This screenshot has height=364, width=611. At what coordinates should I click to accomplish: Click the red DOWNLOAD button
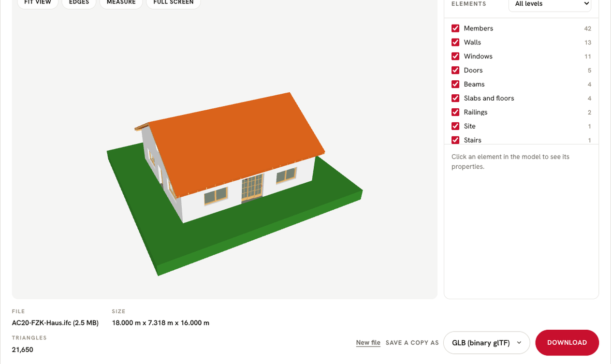567,343
